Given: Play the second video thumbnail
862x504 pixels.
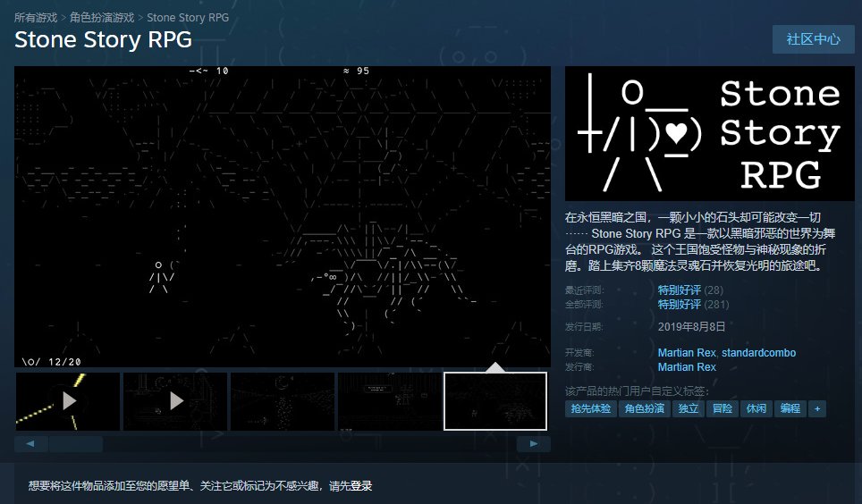Looking at the screenshot, I should coord(175,401).
